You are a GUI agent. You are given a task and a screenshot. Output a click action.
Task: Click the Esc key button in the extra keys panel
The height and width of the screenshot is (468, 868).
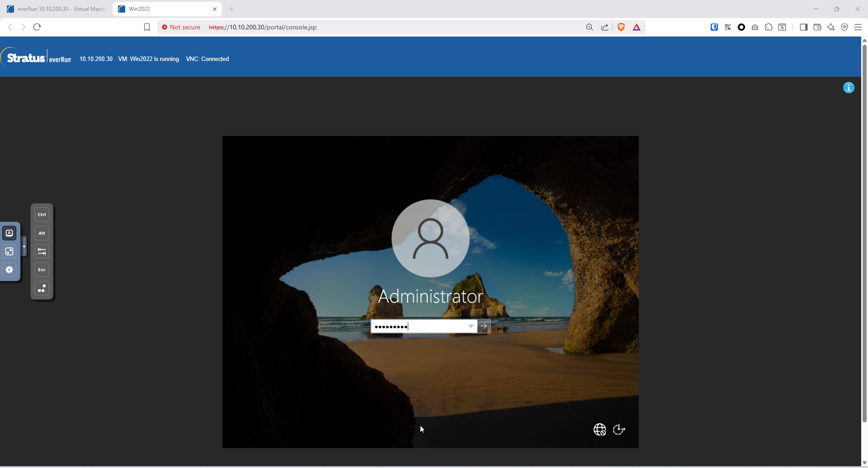42,270
